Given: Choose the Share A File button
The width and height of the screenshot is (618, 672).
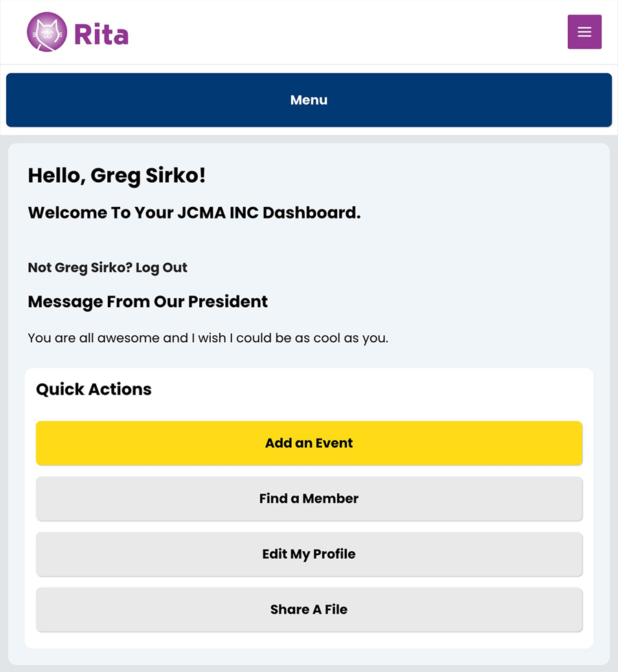Looking at the screenshot, I should click(x=308, y=609).
